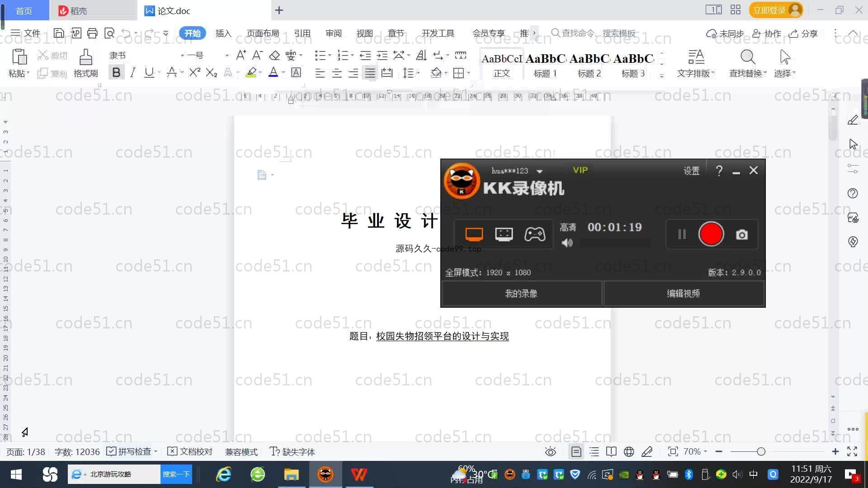Switch to the 页面布局 ribbon tab
The height and width of the screenshot is (488, 868).
263,33
